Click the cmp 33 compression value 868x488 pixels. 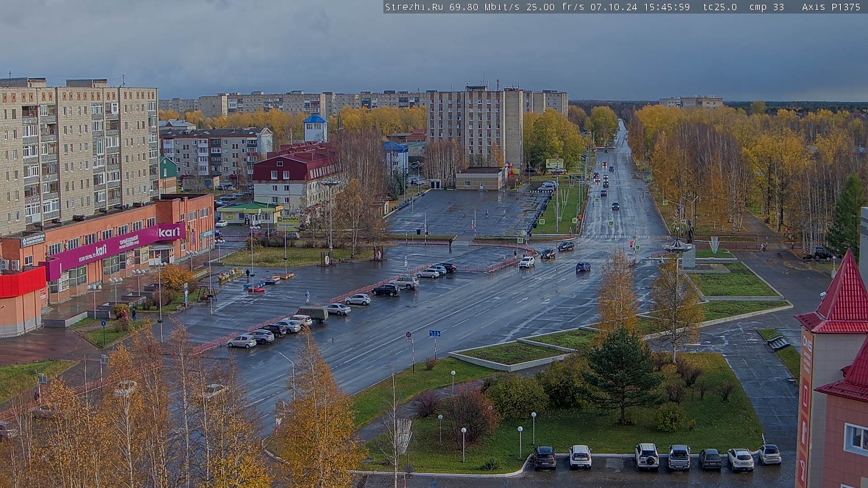(x=767, y=7)
